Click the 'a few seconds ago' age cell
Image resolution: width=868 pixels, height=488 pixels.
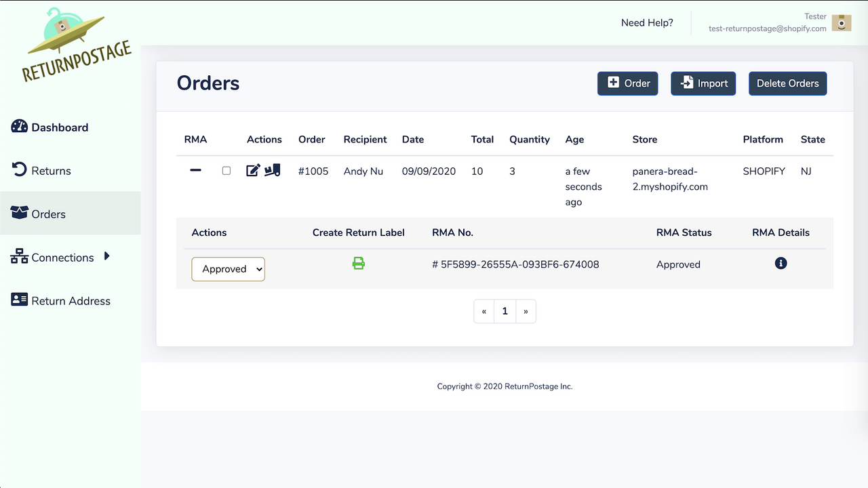[x=583, y=186]
